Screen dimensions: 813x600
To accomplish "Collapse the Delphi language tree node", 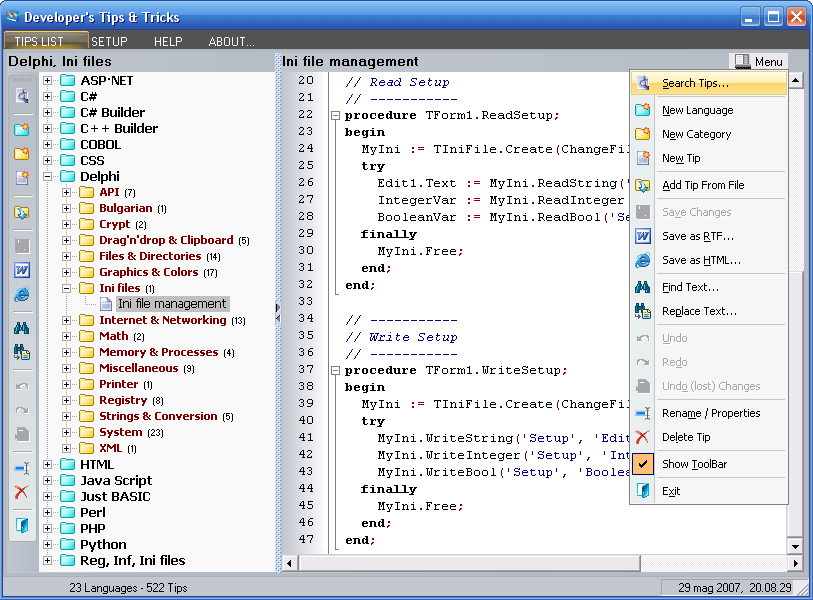I will pyautogui.click(x=47, y=176).
